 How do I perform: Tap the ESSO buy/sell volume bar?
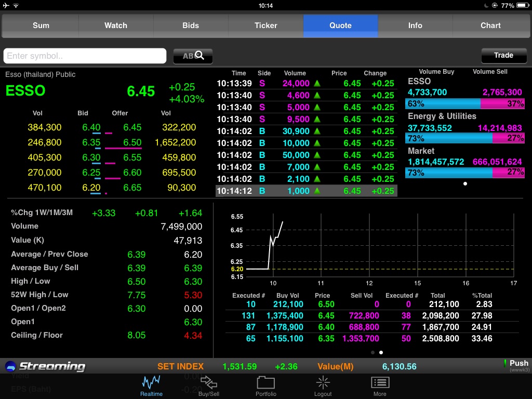464,104
